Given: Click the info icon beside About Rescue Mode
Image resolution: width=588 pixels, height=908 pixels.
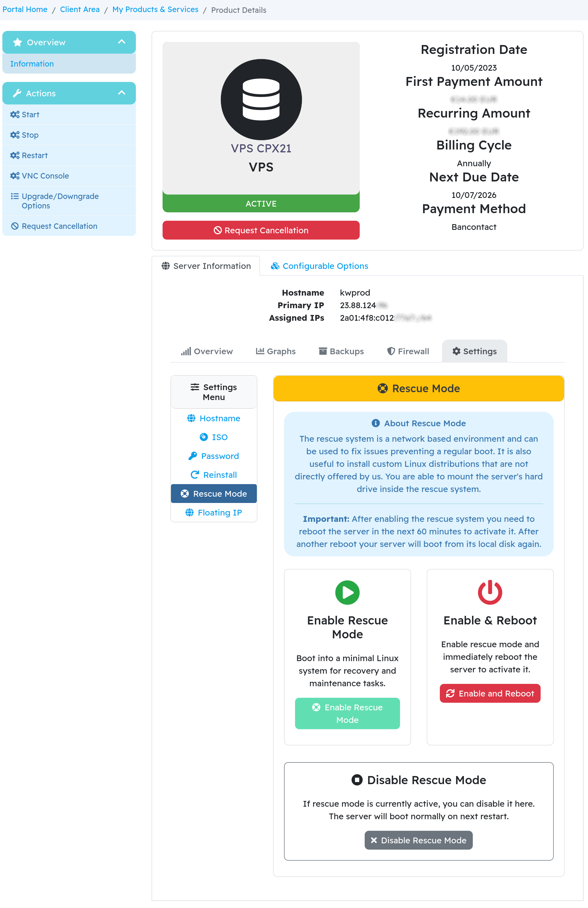Looking at the screenshot, I should 375,423.
